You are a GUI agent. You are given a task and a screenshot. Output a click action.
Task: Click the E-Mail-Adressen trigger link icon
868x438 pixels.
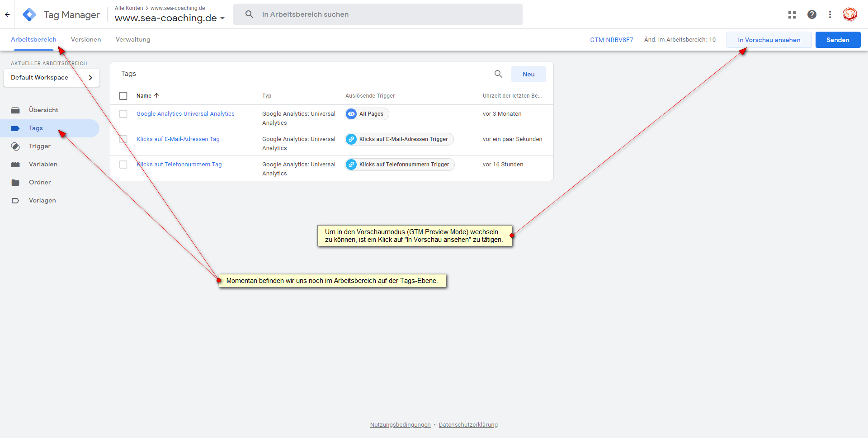point(351,139)
